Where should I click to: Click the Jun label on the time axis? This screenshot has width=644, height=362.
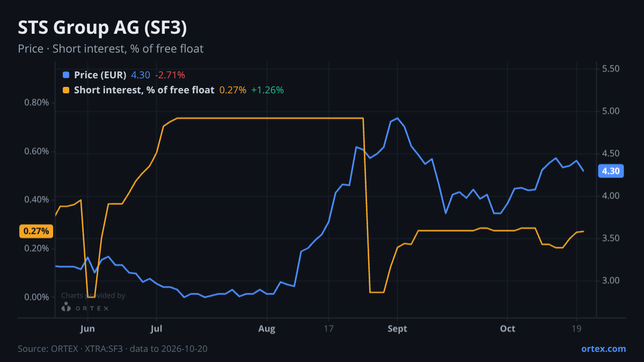(87, 328)
